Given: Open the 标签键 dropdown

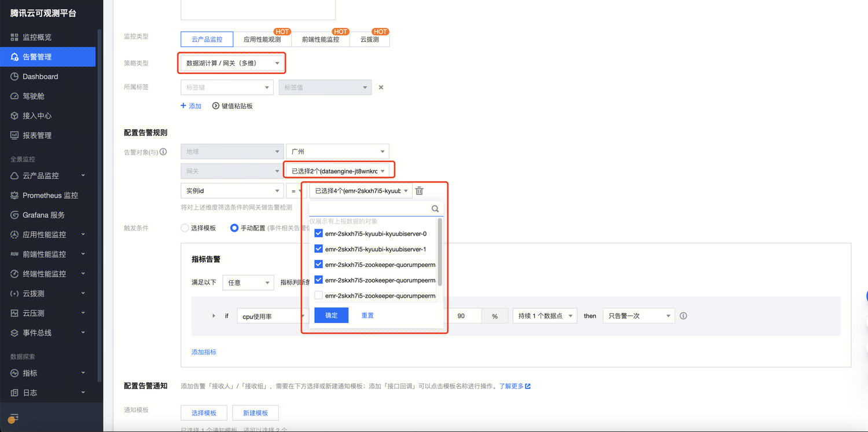Looking at the screenshot, I should point(227,87).
